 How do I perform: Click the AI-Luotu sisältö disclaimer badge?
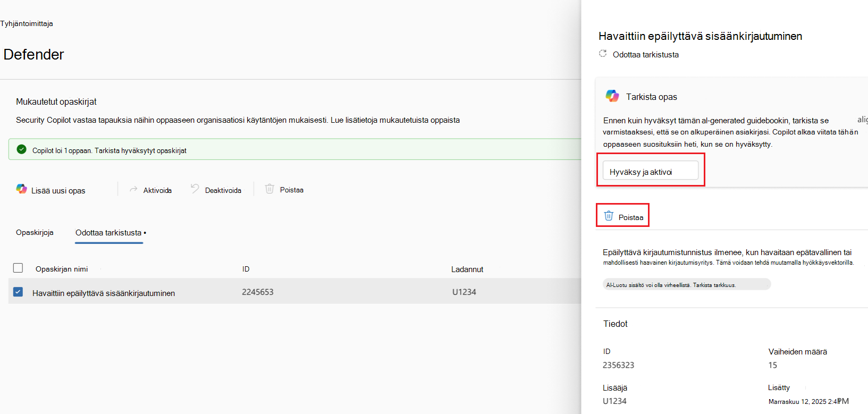[686, 285]
